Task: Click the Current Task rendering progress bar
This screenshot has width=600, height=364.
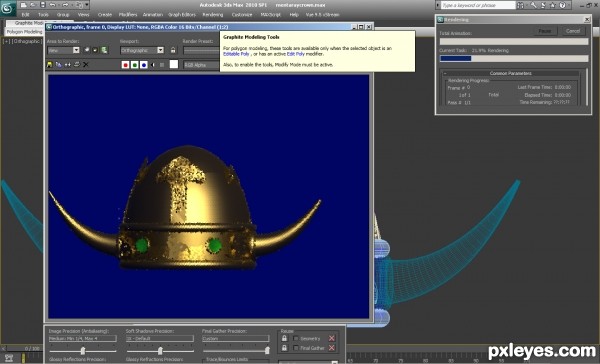Action: 514,59
